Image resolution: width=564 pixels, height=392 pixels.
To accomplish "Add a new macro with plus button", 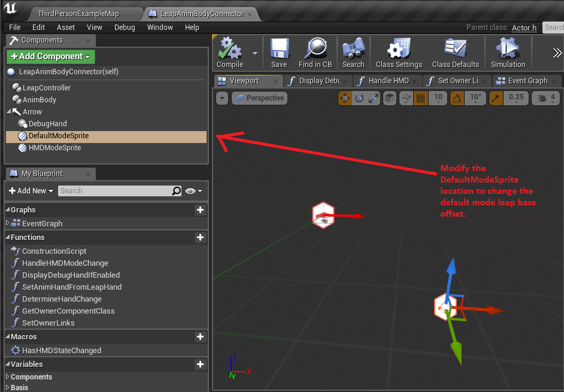I will click(x=201, y=336).
